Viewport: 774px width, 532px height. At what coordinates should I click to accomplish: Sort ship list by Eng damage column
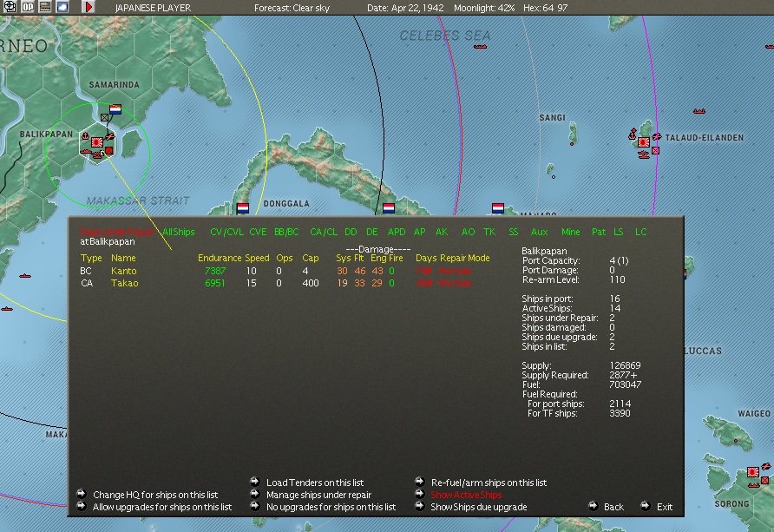(x=378, y=258)
